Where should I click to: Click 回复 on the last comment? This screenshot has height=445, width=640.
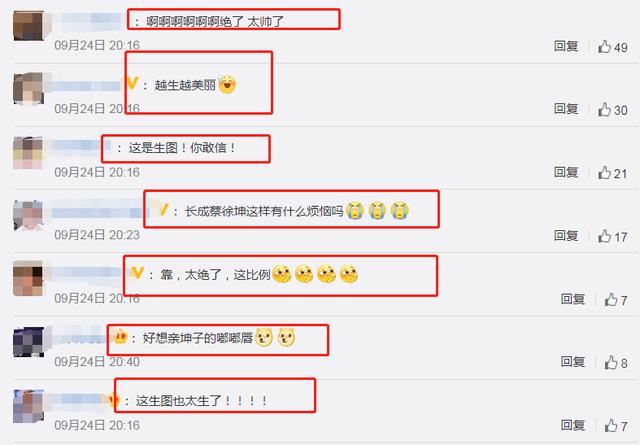(572, 425)
